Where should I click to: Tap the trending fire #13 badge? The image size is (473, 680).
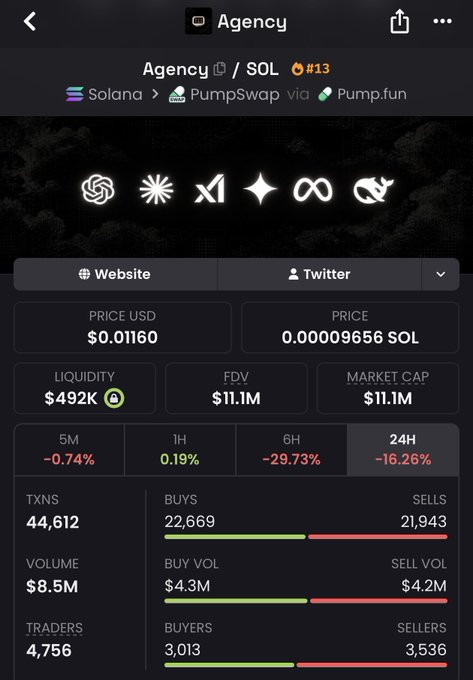tap(310, 69)
